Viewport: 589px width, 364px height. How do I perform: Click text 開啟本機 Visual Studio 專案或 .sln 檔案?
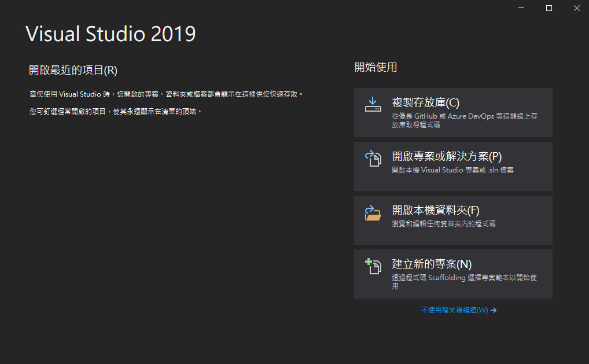click(452, 170)
